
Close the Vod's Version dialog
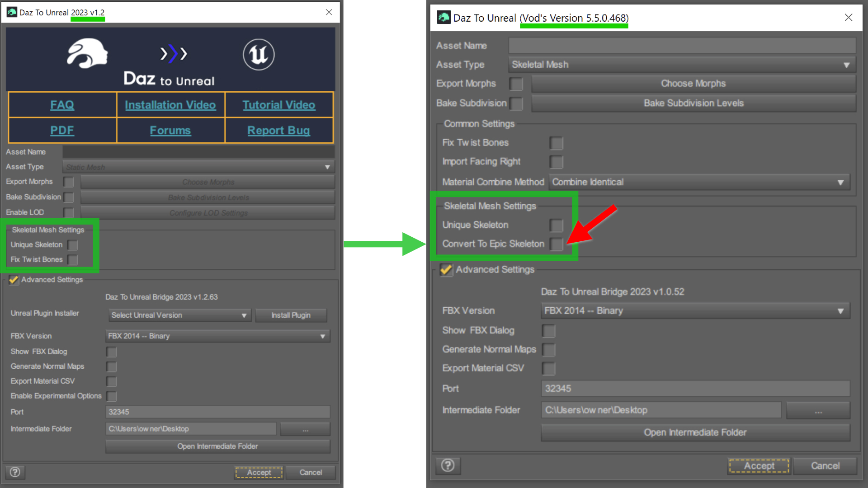tap(849, 18)
